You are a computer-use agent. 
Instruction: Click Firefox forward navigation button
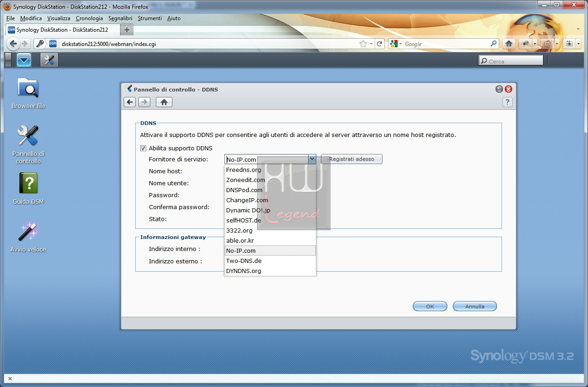[x=25, y=44]
